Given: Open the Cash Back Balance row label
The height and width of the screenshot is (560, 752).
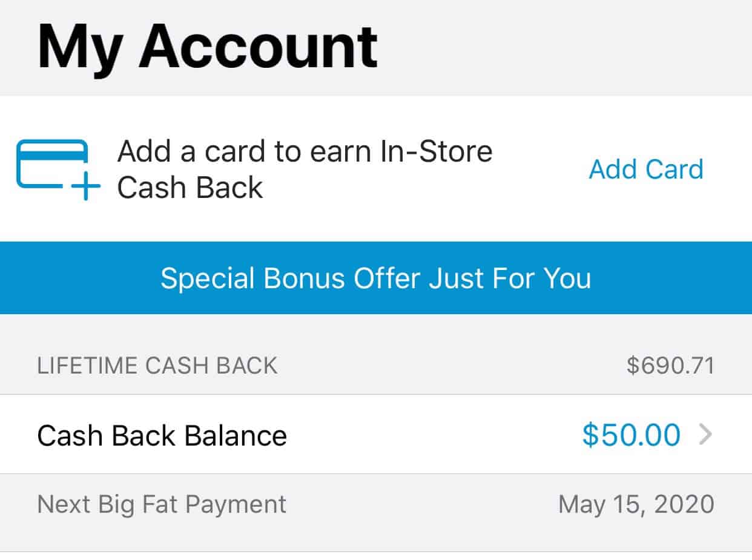Looking at the screenshot, I should click(x=162, y=435).
